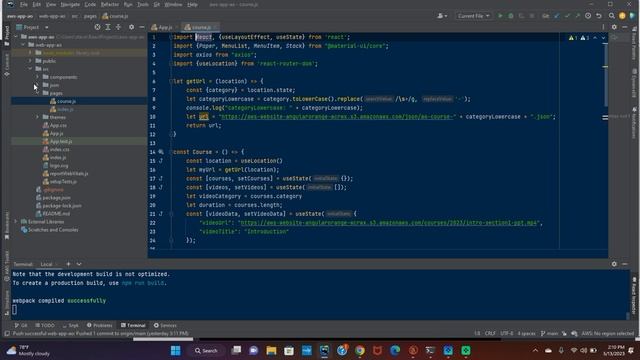Open the Search Everywhere magnifier icon
This screenshot has height=360, width=640.
(611, 16)
